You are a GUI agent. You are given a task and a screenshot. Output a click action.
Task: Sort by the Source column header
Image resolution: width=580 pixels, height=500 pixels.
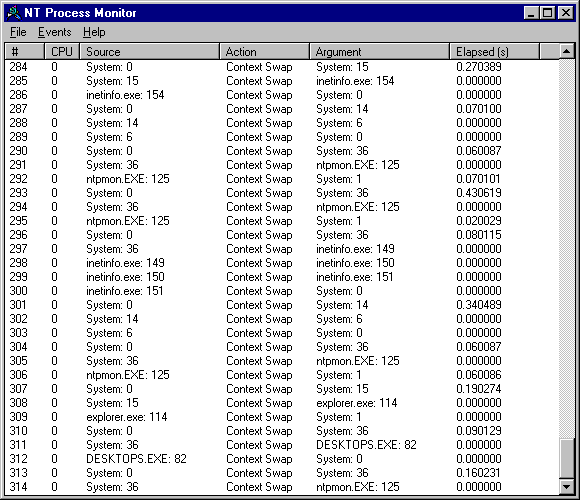tap(150, 51)
